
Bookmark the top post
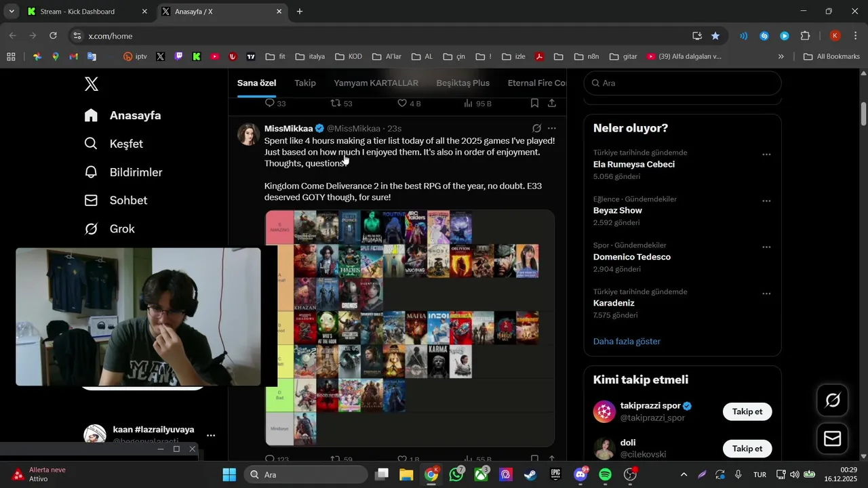coord(534,103)
